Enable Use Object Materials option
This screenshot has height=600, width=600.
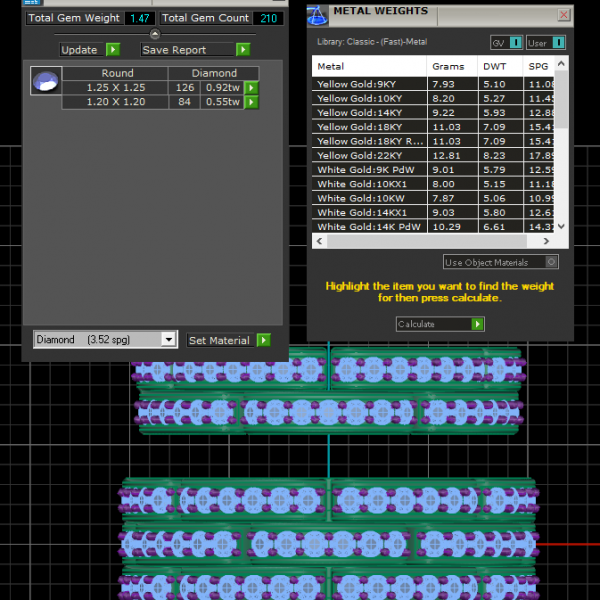click(x=550, y=262)
